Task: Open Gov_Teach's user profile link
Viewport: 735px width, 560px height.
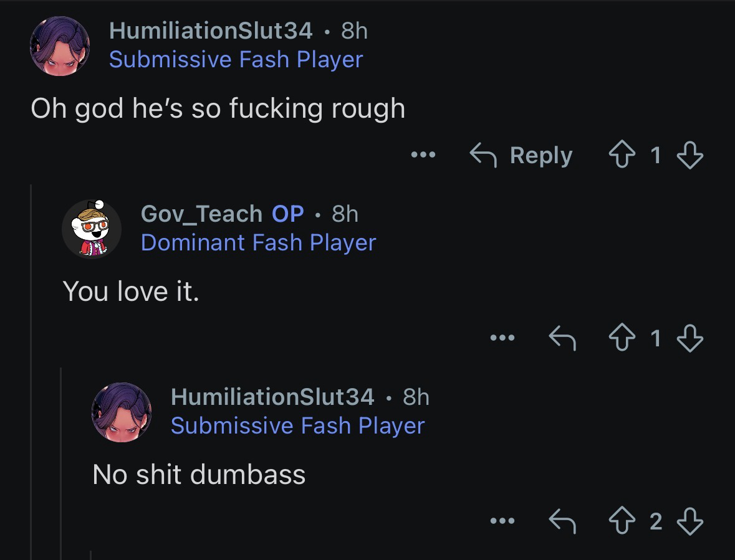Action: [x=201, y=214]
